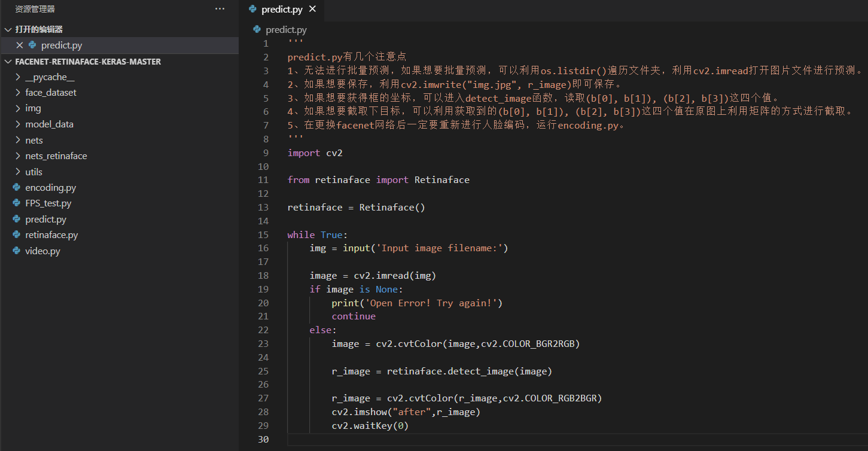Screen dimensions: 868x451
Task: Click the 'retinaface.detect_image(image)' call
Action: (470, 371)
